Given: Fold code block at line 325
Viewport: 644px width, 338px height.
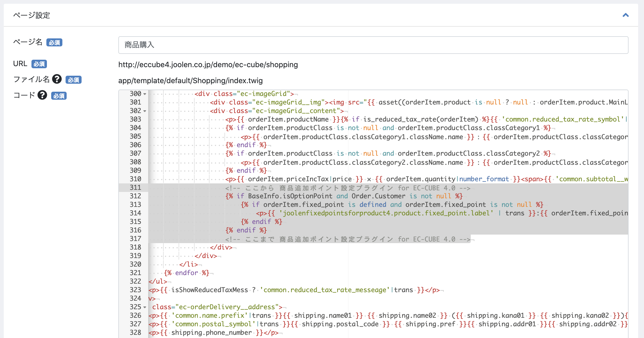Looking at the screenshot, I should pyautogui.click(x=145, y=307).
